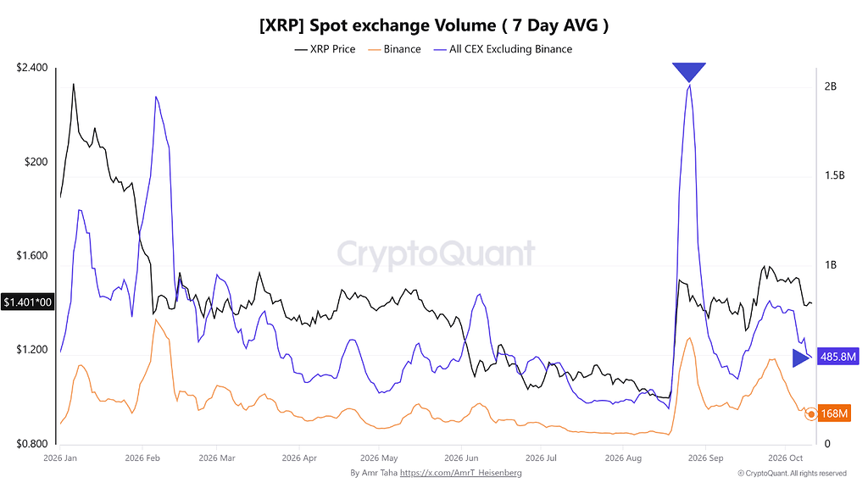Click the chart title XRP Spot exchange Volume
This screenshot has width=868, height=488.
coord(434,25)
